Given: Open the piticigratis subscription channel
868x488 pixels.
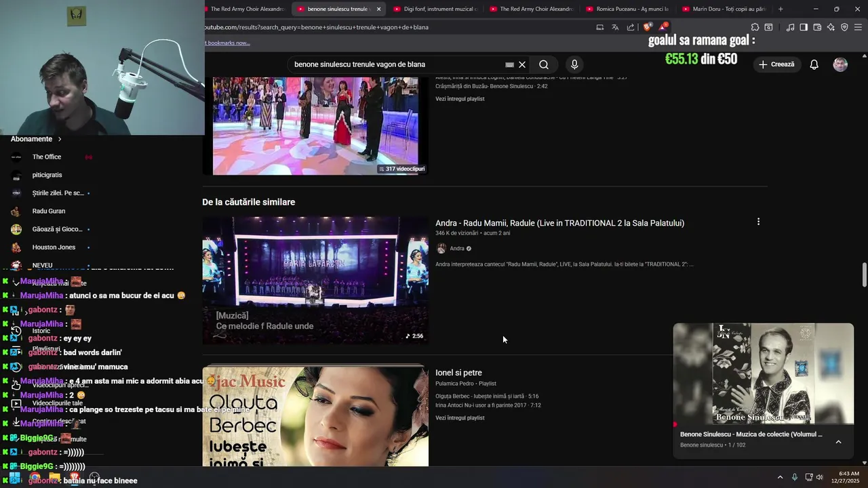Looking at the screenshot, I should point(47,175).
